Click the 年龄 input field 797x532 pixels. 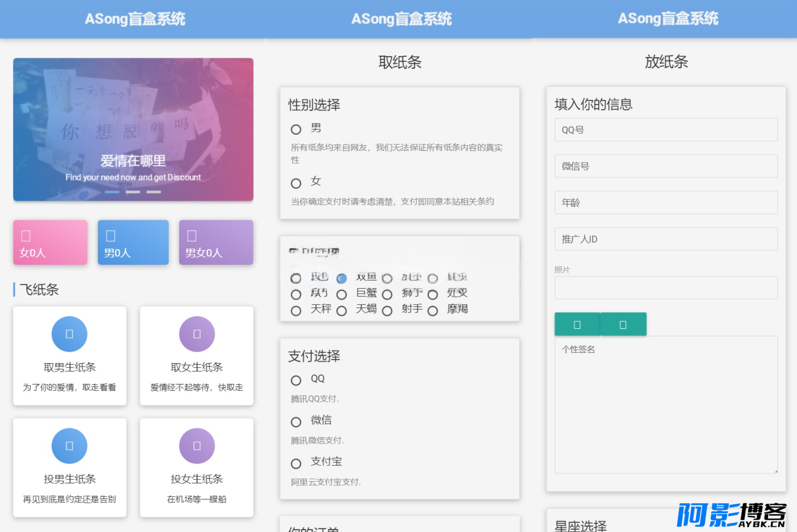pyautogui.click(x=666, y=203)
